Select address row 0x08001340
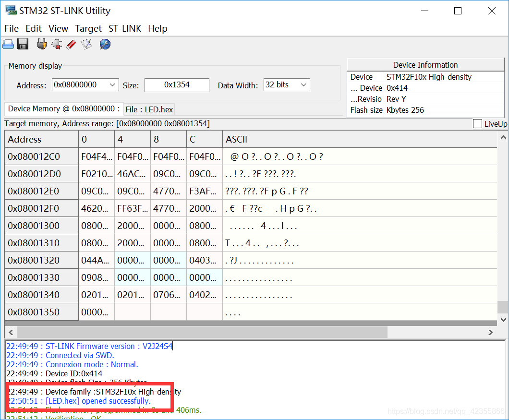509x420 pixels. [42, 295]
